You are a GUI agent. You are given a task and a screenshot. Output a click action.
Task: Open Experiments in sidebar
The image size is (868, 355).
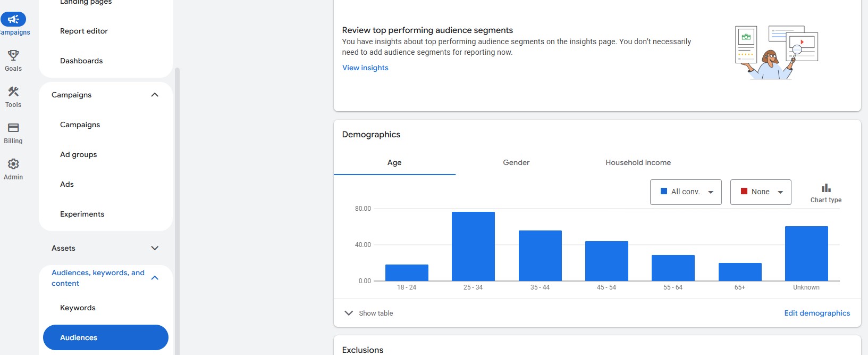pyautogui.click(x=82, y=214)
